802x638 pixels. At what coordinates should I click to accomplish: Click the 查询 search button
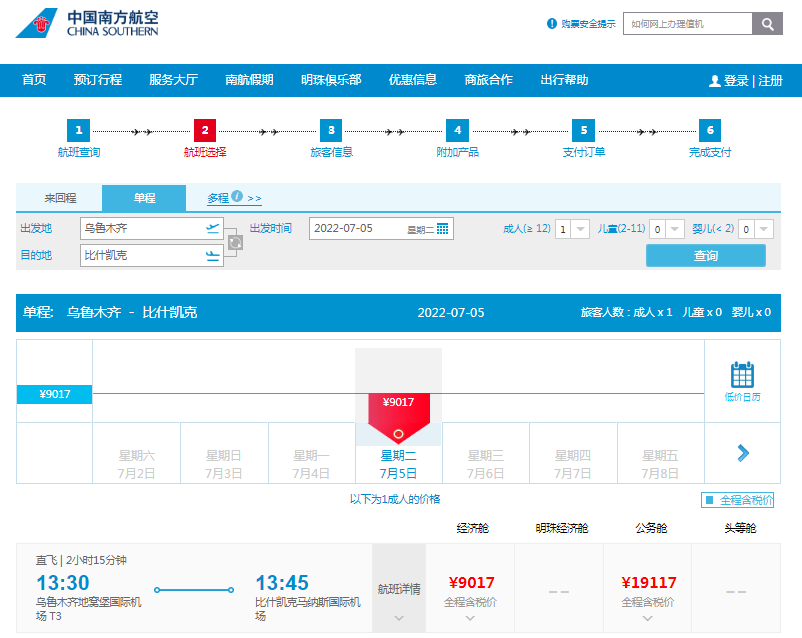(x=705, y=256)
